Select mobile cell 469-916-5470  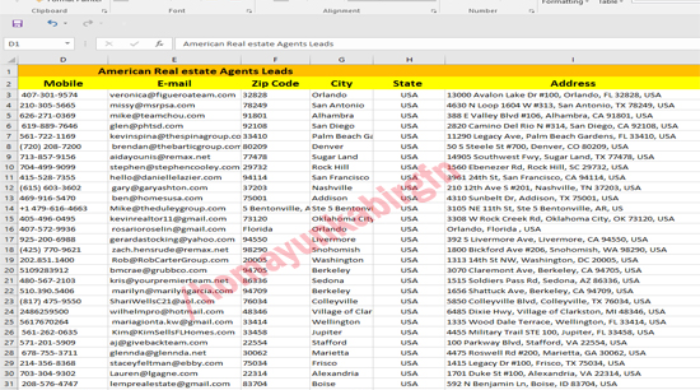click(63, 198)
